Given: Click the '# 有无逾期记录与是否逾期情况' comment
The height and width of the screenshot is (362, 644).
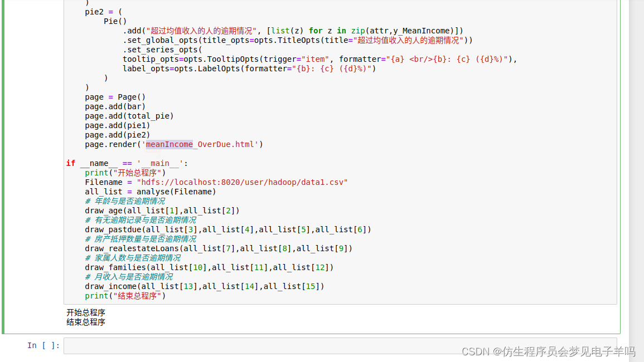Looking at the screenshot, I should click(x=141, y=220).
